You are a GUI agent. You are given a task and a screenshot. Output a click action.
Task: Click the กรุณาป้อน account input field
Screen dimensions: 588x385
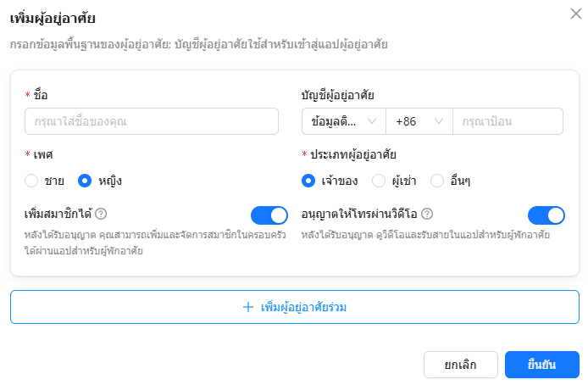pos(508,121)
